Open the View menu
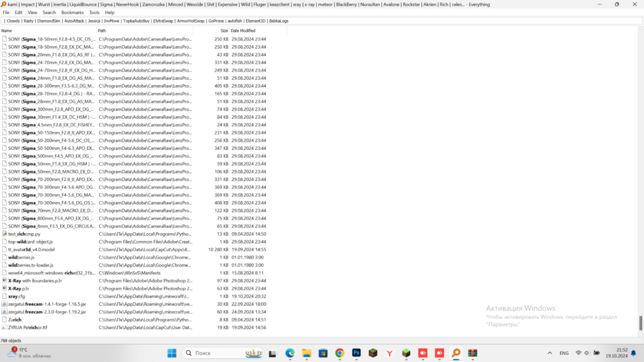 pyautogui.click(x=32, y=12)
